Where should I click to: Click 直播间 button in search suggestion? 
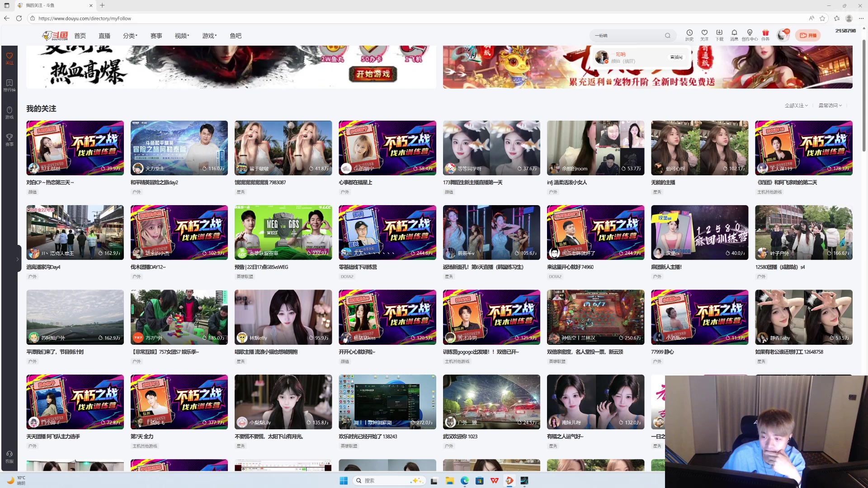(x=676, y=57)
